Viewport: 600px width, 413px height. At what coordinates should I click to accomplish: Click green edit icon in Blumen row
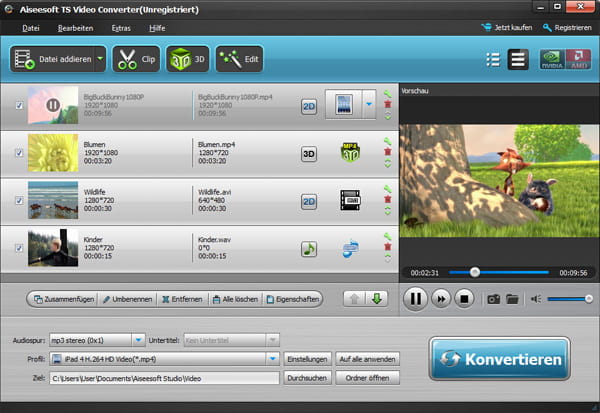click(388, 141)
